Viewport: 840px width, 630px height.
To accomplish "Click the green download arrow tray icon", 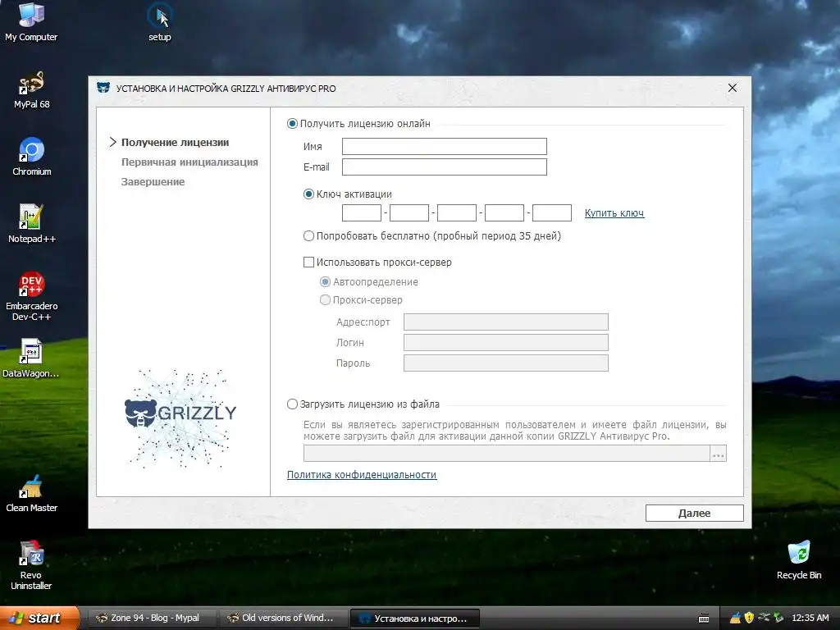I will coord(778,618).
